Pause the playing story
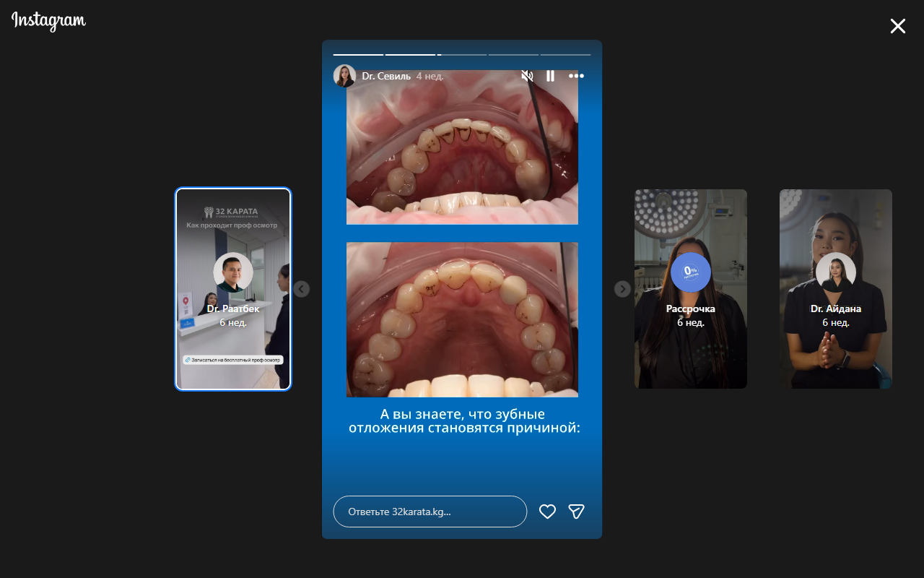The image size is (924, 578). click(550, 76)
